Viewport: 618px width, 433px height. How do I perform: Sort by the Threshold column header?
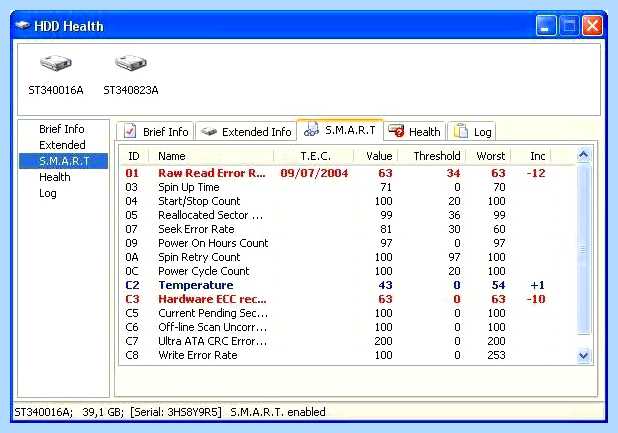point(432,156)
